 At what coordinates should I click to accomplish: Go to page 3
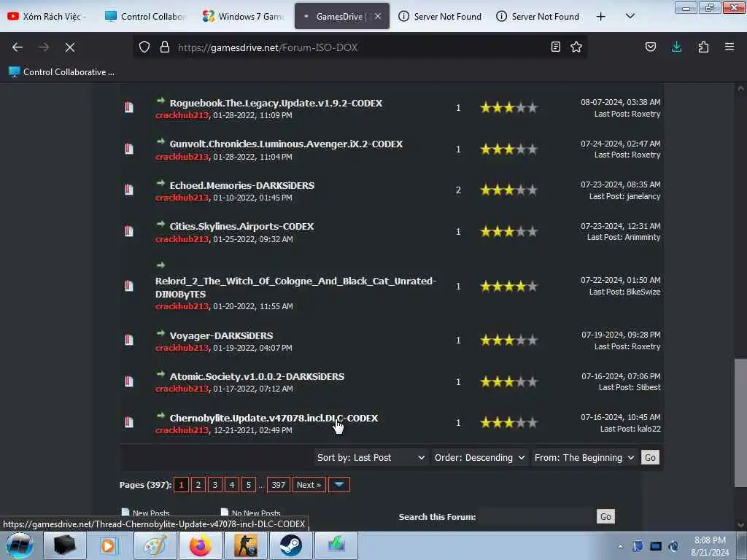[x=215, y=485]
